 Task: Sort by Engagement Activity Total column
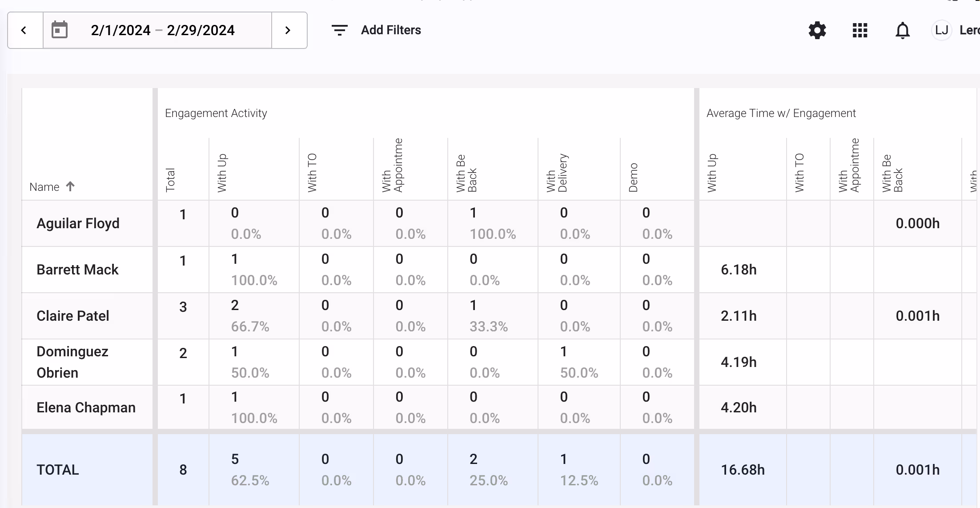click(171, 179)
